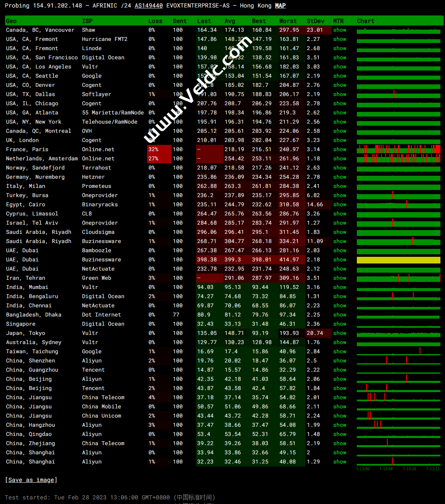Click the Loss column header
Image resolution: width=445 pixels, height=504 pixels.
pos(155,21)
